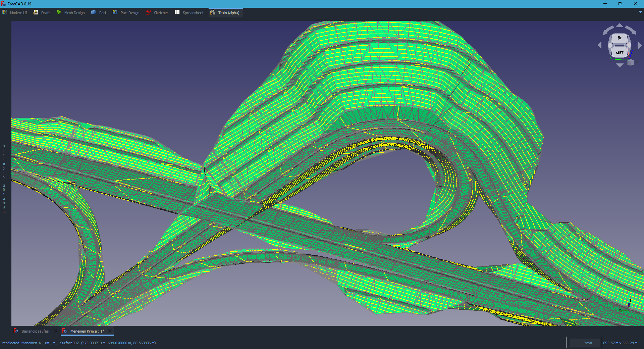Switch to the Part Design workbench
Image resolution: width=644 pixels, height=349 pixels.
(126, 13)
